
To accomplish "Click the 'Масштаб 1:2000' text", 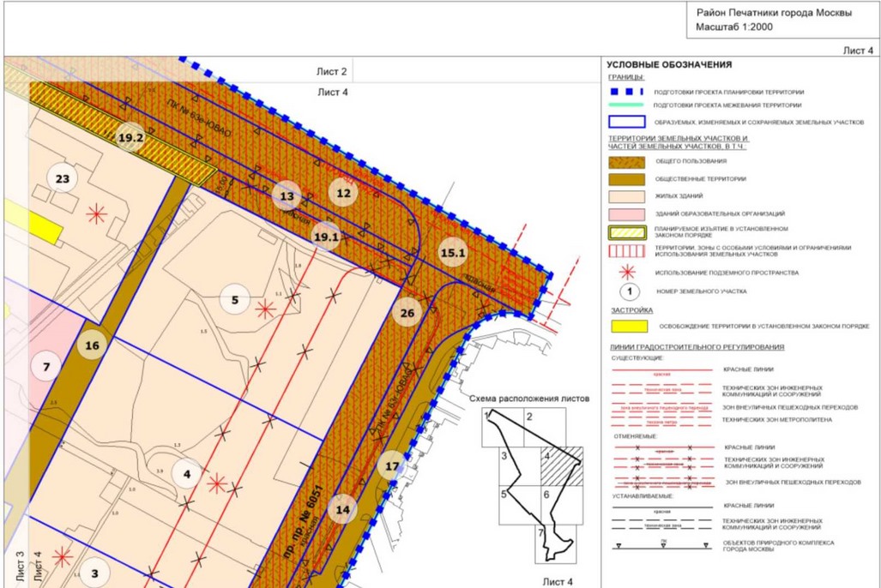I will coord(734,27).
